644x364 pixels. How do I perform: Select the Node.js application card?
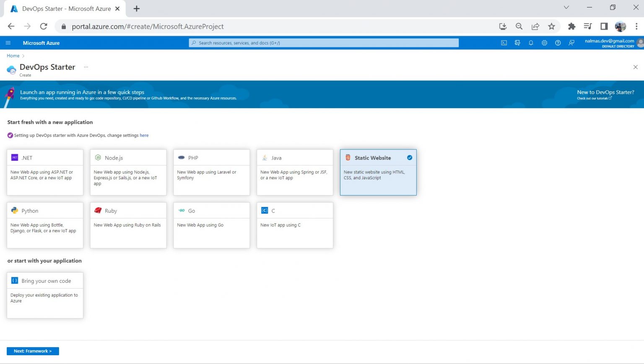tap(128, 172)
